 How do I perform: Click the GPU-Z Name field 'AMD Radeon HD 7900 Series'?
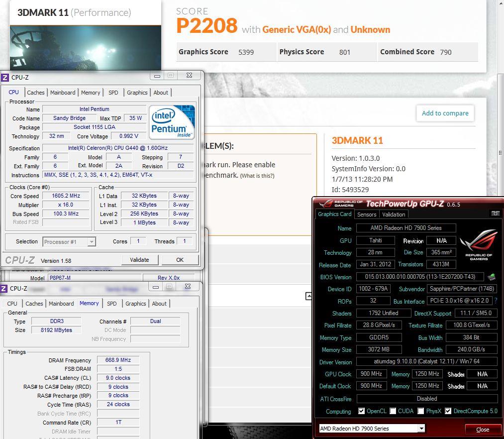click(x=406, y=228)
